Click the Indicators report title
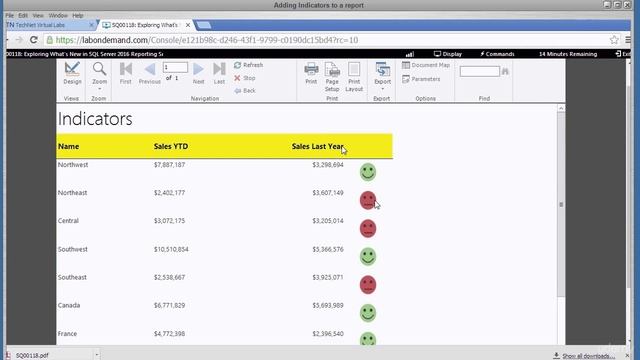 (95, 119)
